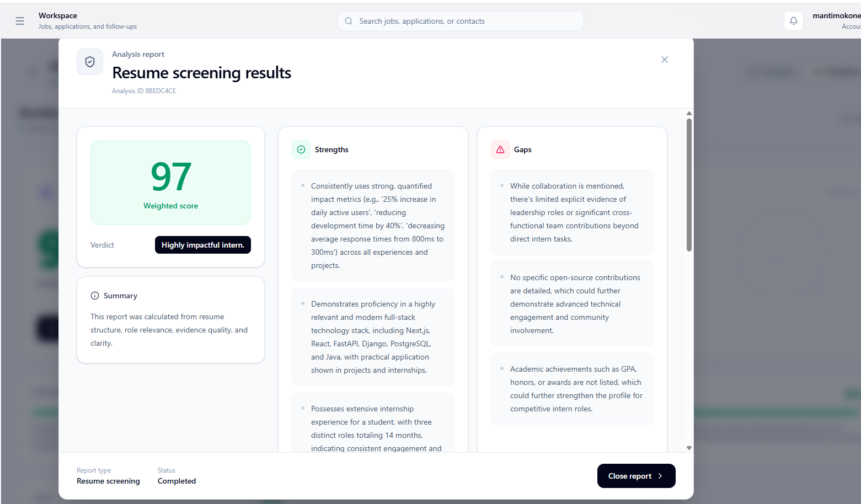This screenshot has height=504, width=861.
Task: Open the mantimokone account menu
Action: pos(836,21)
